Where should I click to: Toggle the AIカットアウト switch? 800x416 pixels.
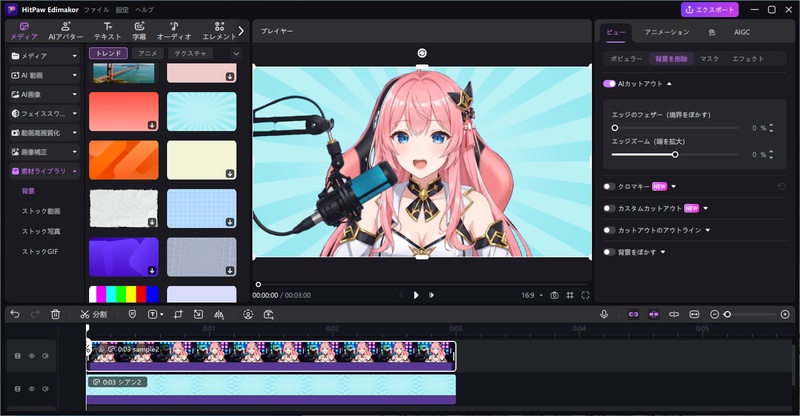pyautogui.click(x=609, y=84)
